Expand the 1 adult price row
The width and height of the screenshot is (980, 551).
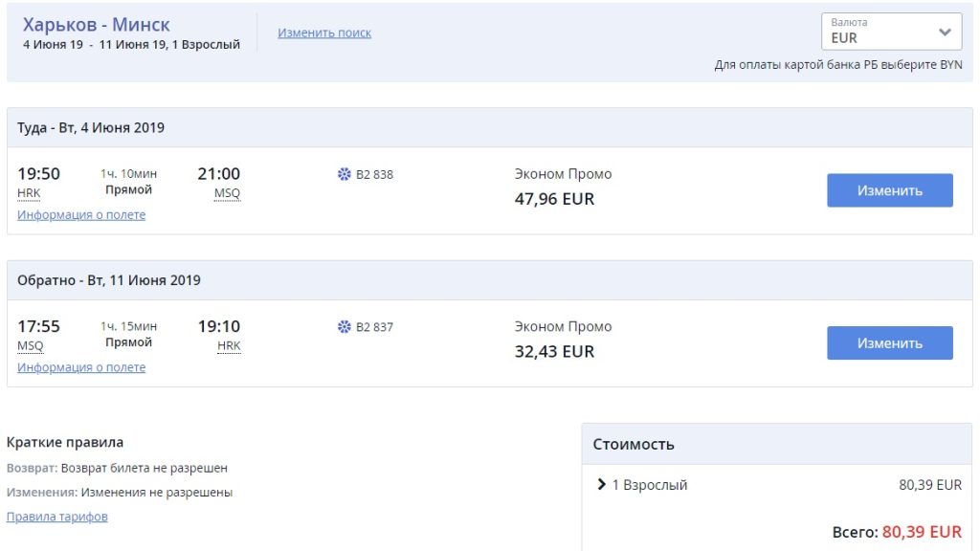coord(602,485)
